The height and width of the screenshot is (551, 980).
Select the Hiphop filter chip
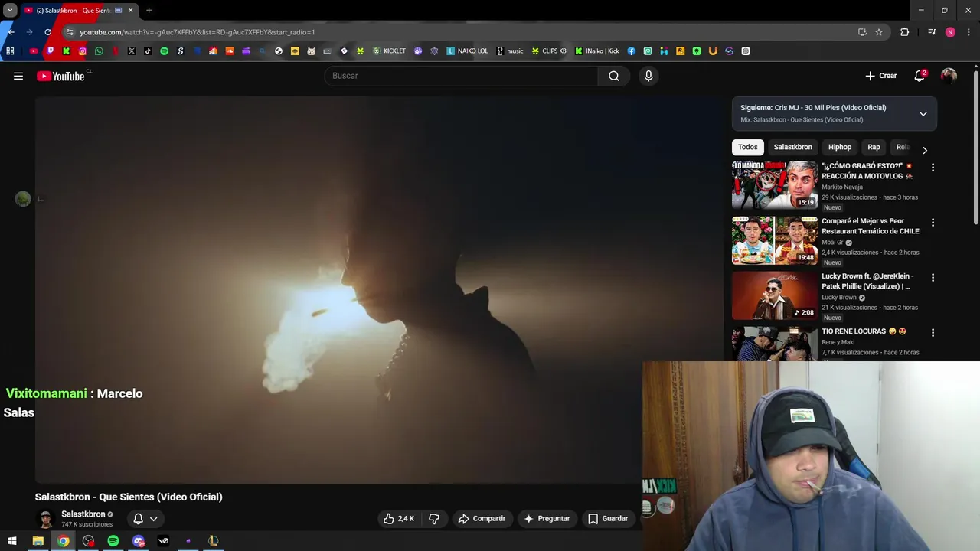[x=840, y=147]
